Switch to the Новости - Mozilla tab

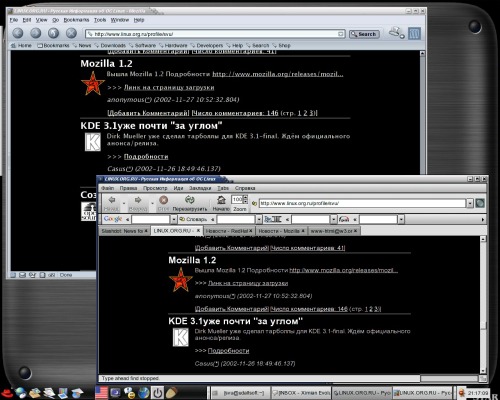coord(281,231)
